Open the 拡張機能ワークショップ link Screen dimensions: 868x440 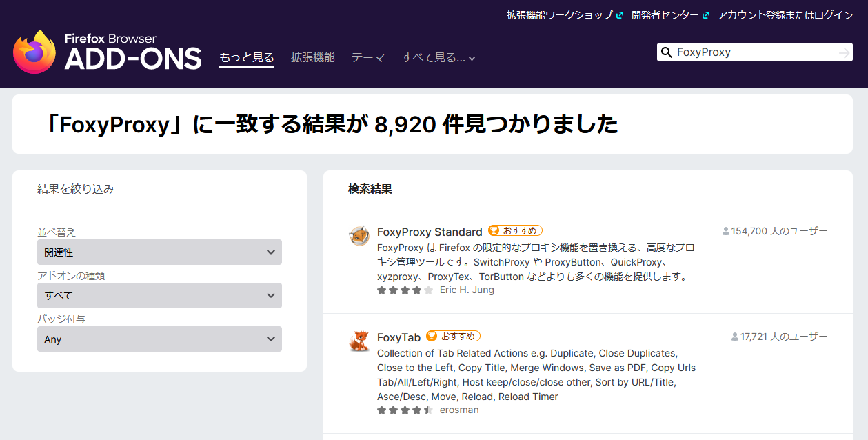click(x=559, y=15)
